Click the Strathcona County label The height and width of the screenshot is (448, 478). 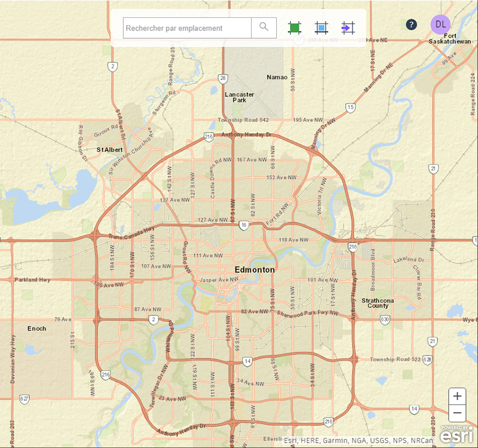click(378, 303)
